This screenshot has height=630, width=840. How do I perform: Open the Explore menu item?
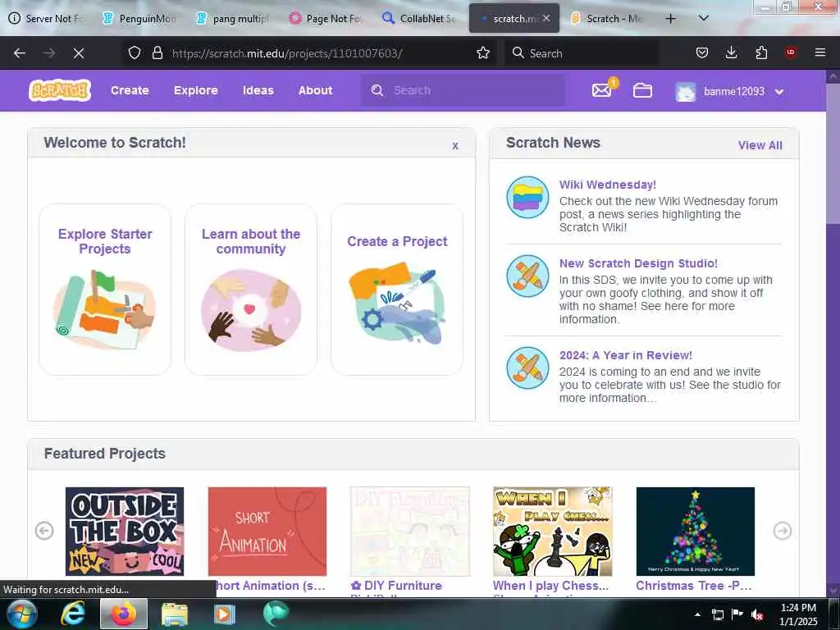(195, 90)
